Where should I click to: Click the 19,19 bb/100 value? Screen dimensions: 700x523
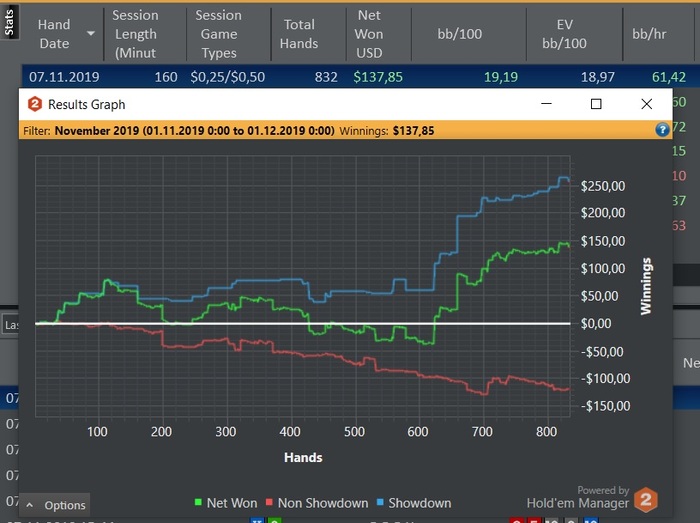pyautogui.click(x=501, y=77)
